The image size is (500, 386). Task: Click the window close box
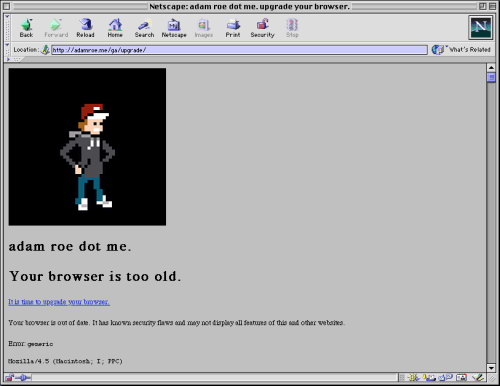[7, 6]
